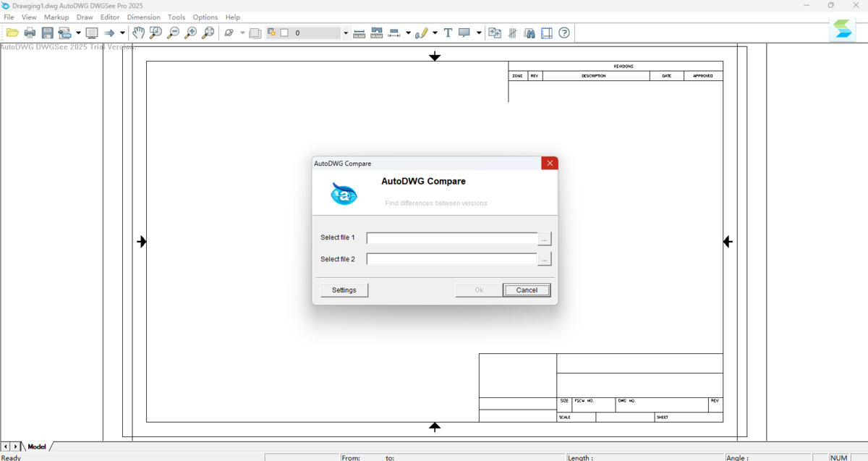868x461 pixels.
Task: Open dropdown arrow beside the arrow tool
Action: [x=122, y=33]
